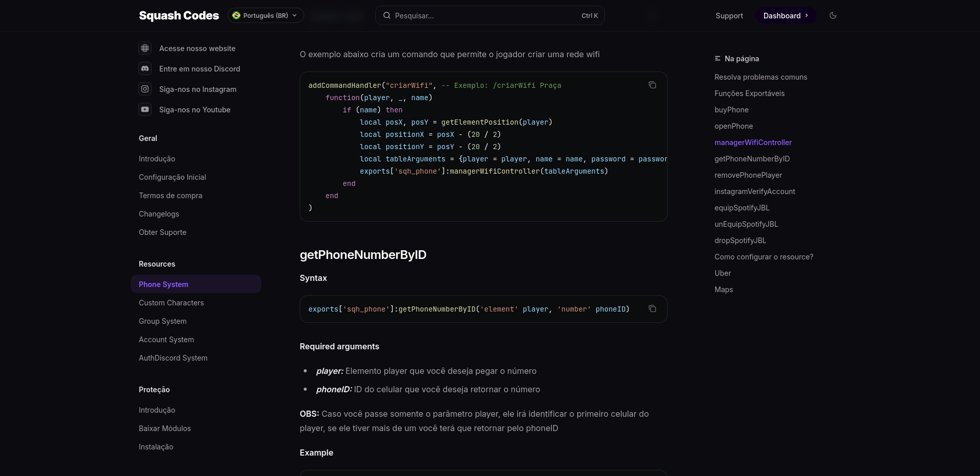This screenshot has height=476, width=980.
Task: Click the Squash Codes logo
Action: (x=179, y=15)
